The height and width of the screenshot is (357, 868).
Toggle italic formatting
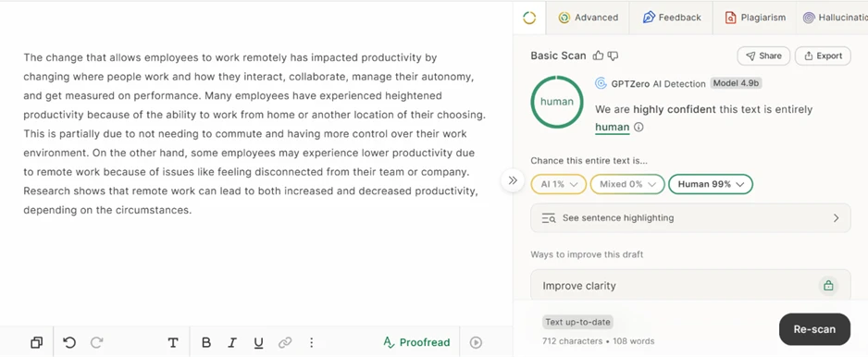pos(232,342)
